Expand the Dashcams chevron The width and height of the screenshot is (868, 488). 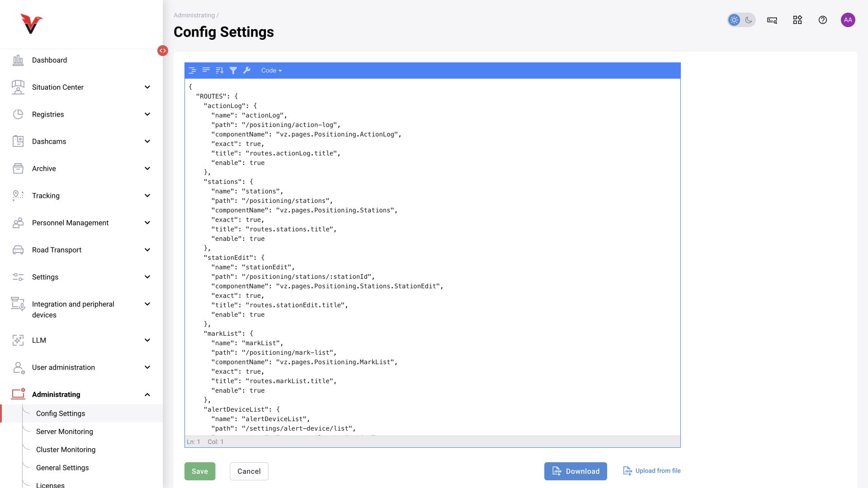coord(147,141)
